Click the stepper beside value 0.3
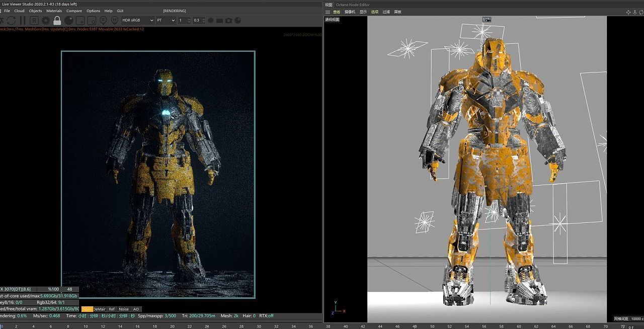644x329 pixels. [x=203, y=21]
